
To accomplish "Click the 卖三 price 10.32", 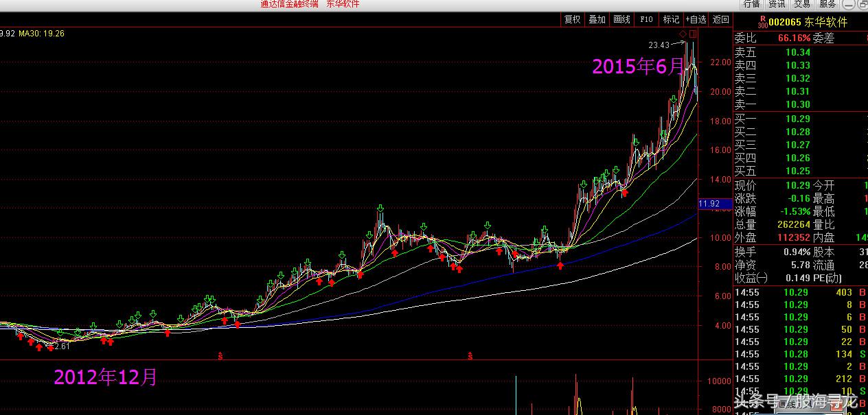I will (797, 78).
